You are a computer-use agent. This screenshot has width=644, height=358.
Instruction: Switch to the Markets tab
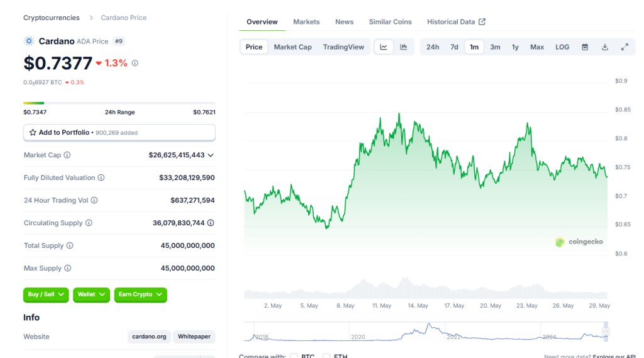pyautogui.click(x=306, y=22)
